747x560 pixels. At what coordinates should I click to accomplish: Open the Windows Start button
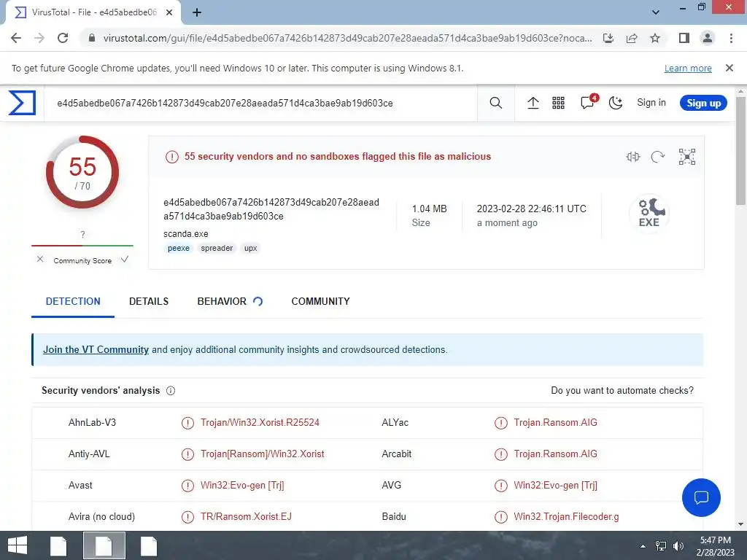click(x=18, y=545)
